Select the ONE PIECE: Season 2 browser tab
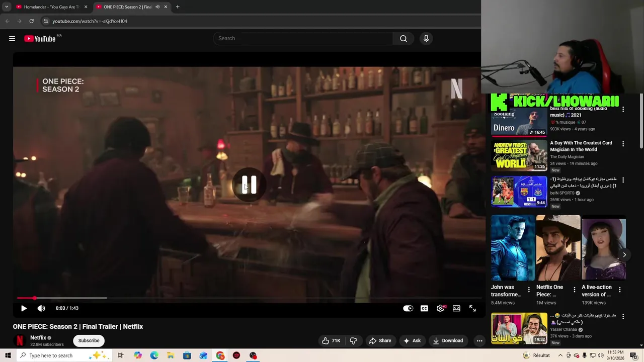The width and height of the screenshot is (644, 362). [128, 7]
